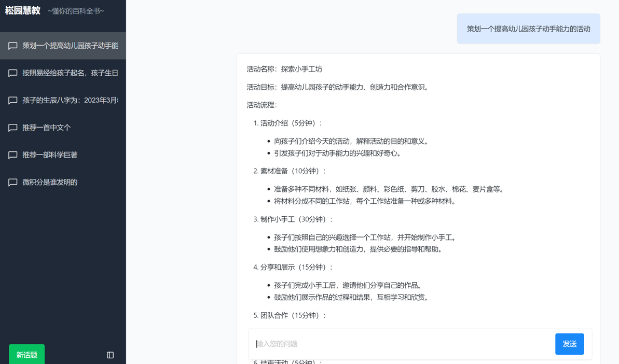Select the 推荐一部科学巨著 conversation title
619x364 pixels.
pos(50,155)
